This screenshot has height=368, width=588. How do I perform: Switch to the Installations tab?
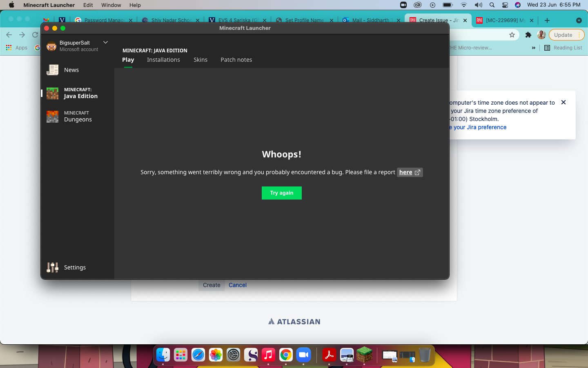click(163, 60)
